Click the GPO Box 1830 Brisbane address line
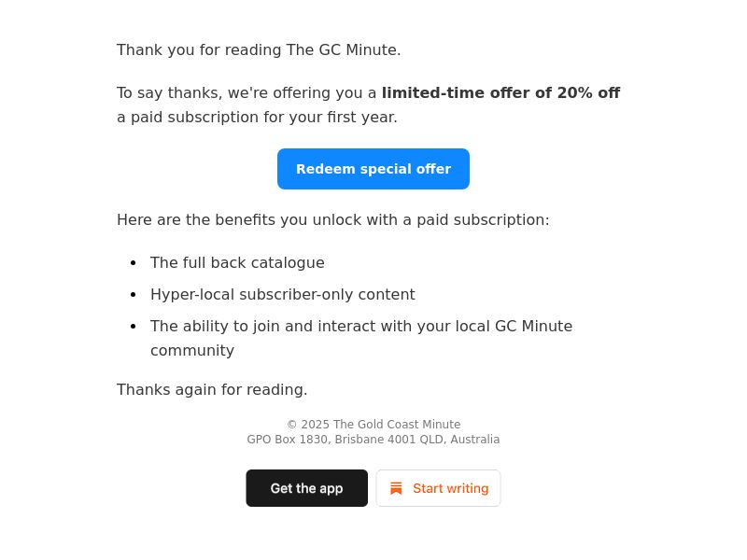 point(373,439)
